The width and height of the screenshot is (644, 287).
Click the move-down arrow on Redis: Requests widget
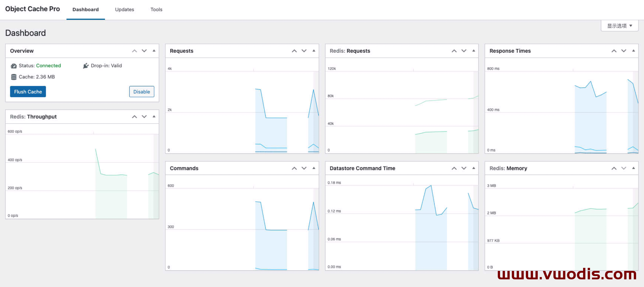coord(464,51)
